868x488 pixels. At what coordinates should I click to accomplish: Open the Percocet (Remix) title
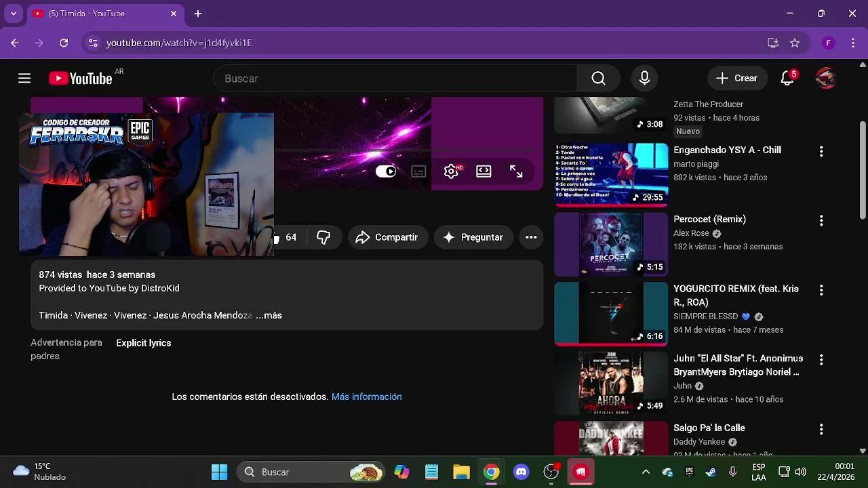pyautogui.click(x=709, y=219)
